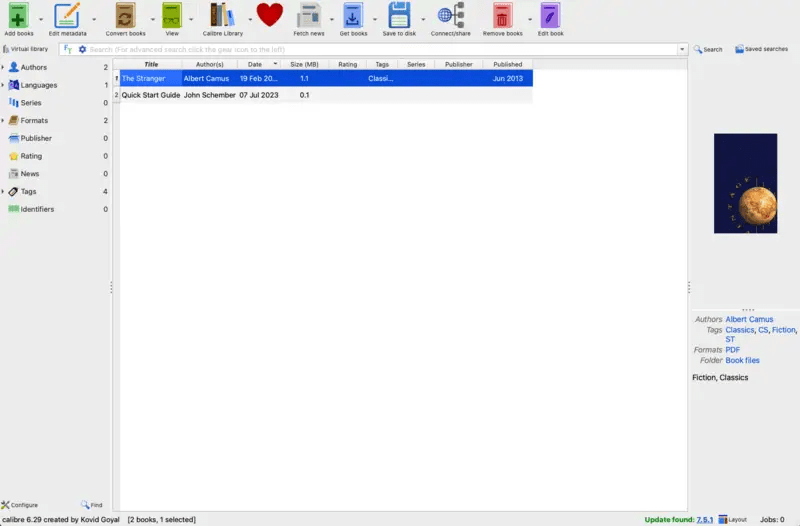Viewport: 800px width, 526px height.
Task: Sort by Published column header
Action: pyautogui.click(x=508, y=64)
